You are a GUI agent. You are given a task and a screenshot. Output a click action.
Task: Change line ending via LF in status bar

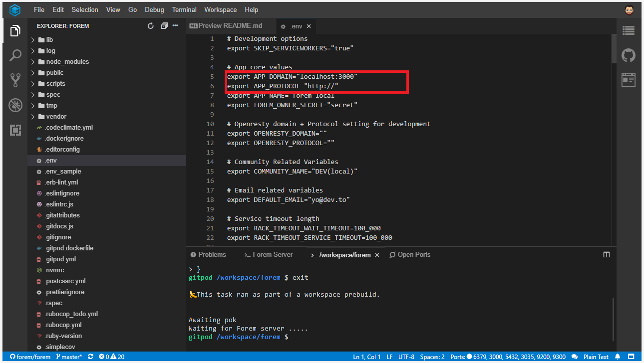click(389, 357)
